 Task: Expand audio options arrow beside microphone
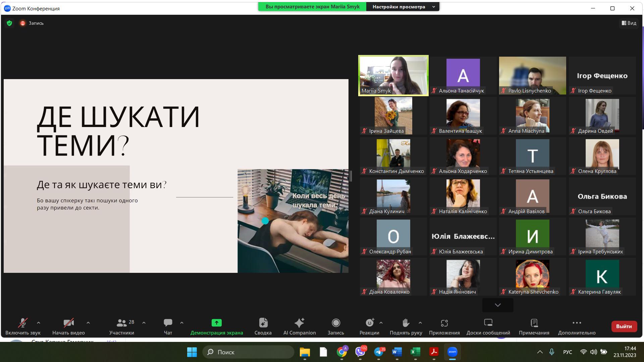click(x=39, y=323)
